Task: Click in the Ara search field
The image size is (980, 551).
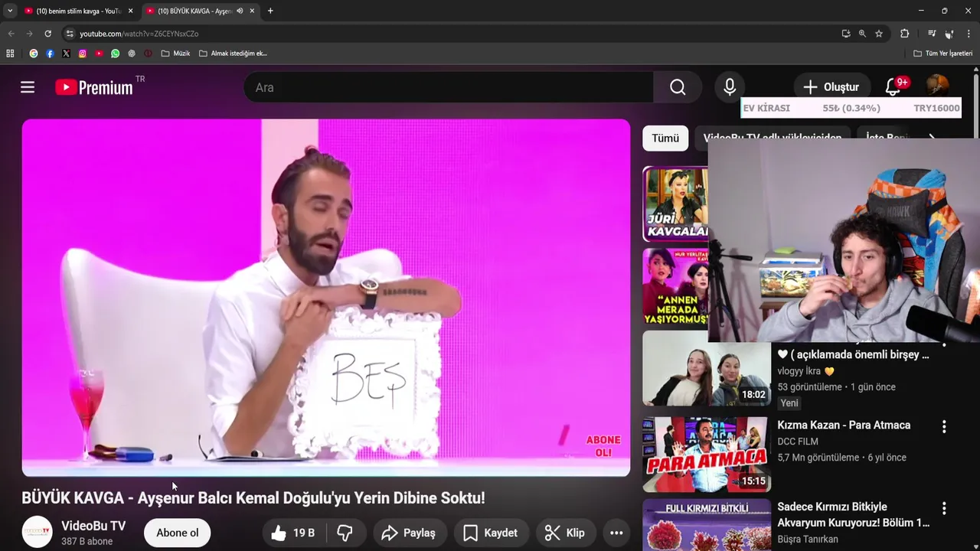Action: 449,87
